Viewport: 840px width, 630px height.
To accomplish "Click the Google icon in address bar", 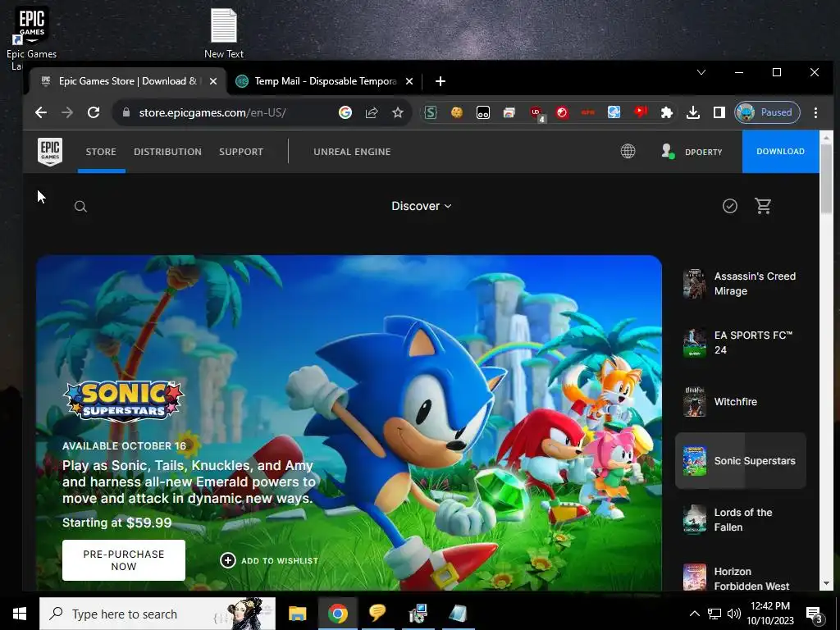I will [x=345, y=112].
